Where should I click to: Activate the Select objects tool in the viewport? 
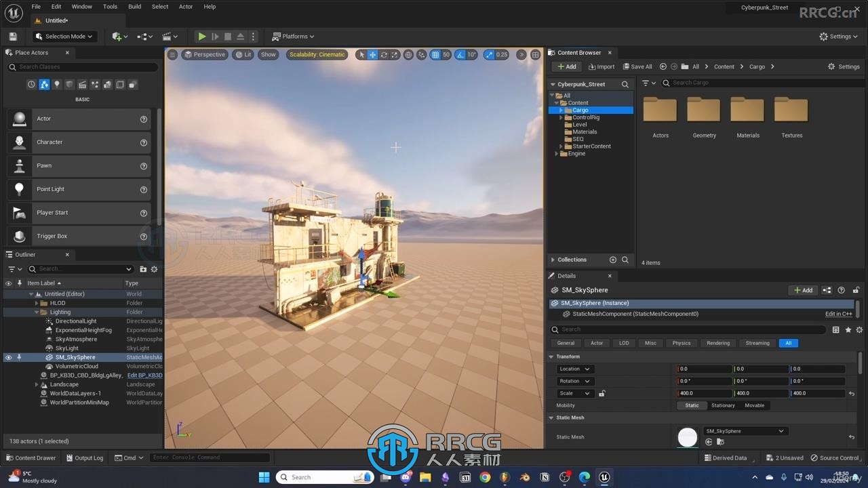pyautogui.click(x=361, y=55)
